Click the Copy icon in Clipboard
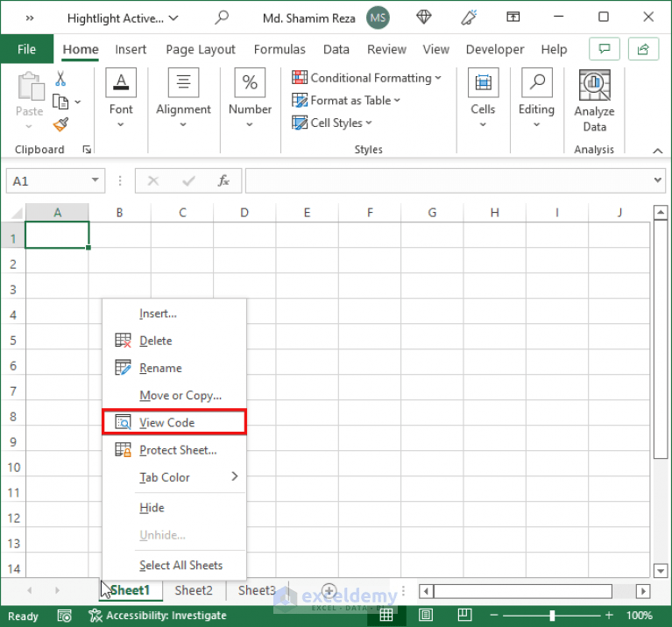 pos(60,102)
